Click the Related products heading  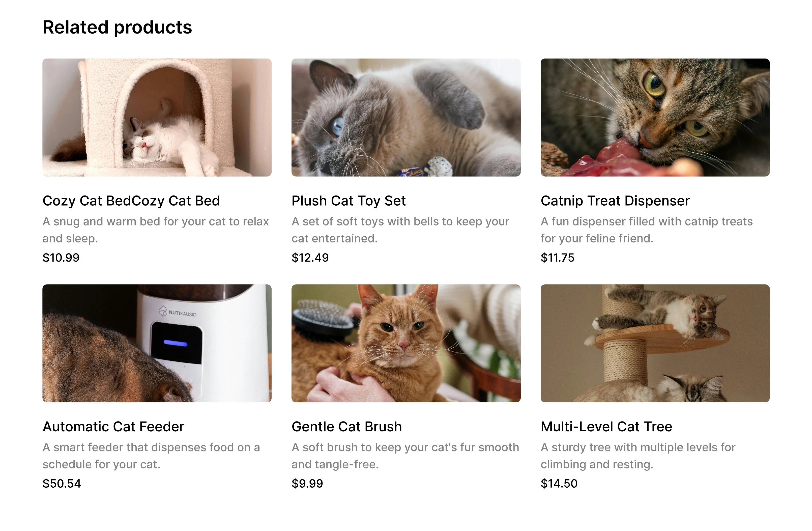tap(117, 27)
